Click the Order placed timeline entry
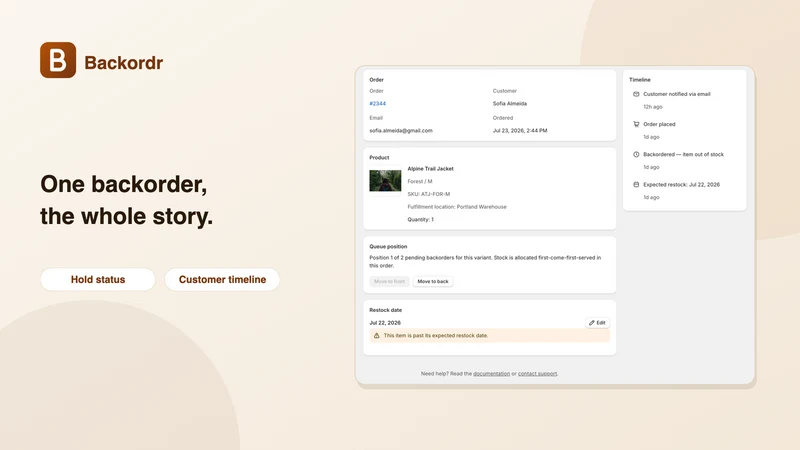This screenshot has width=800, height=450. point(659,124)
